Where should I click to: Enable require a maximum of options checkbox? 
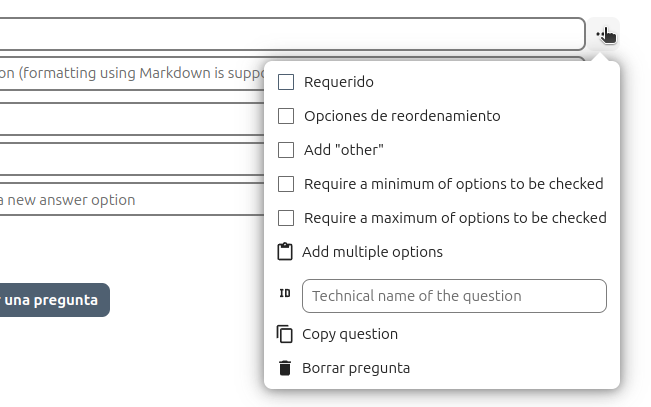tap(286, 218)
